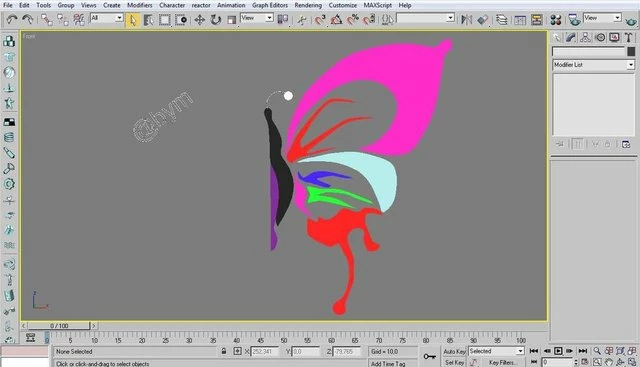Click the Auto Key button
The width and height of the screenshot is (640, 367).
(x=454, y=351)
